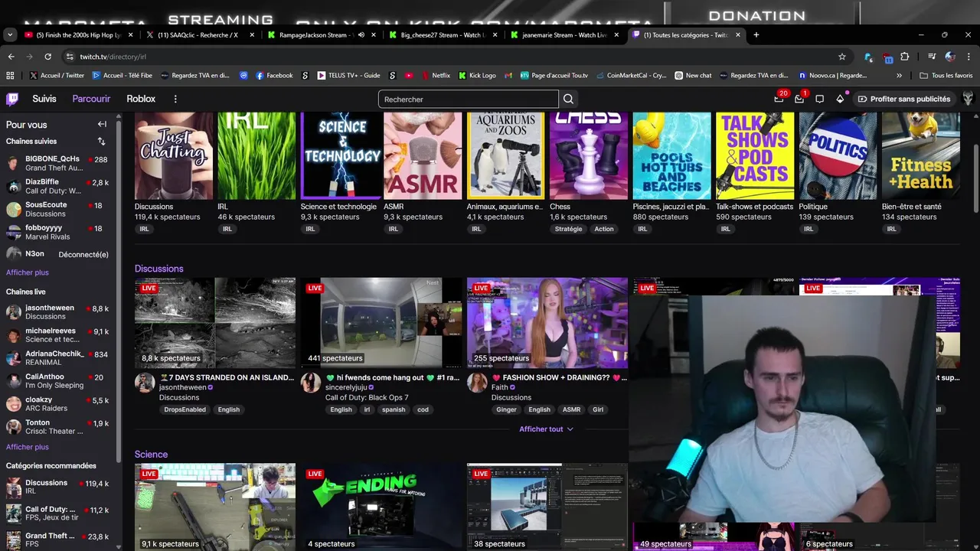Open the Parcourir nav item
This screenshot has width=980, height=551.
[91, 99]
